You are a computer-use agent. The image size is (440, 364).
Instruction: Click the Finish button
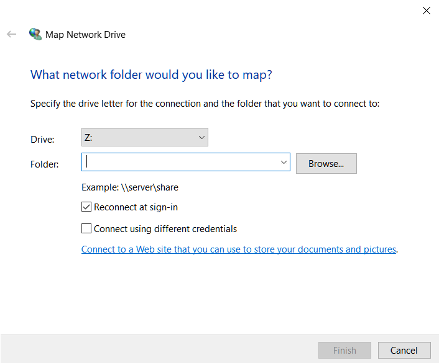tap(344, 351)
